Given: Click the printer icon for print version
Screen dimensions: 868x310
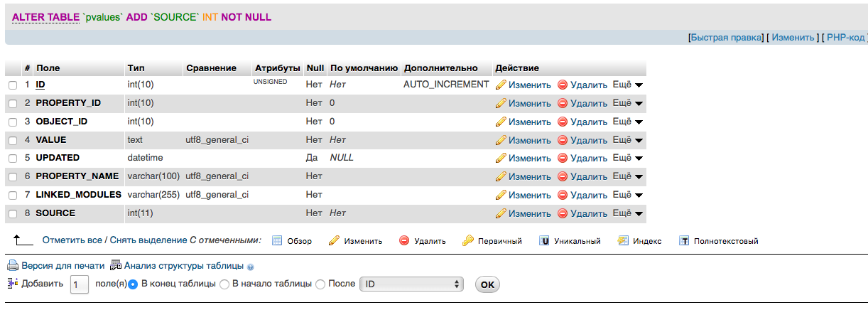Looking at the screenshot, I should [x=12, y=266].
